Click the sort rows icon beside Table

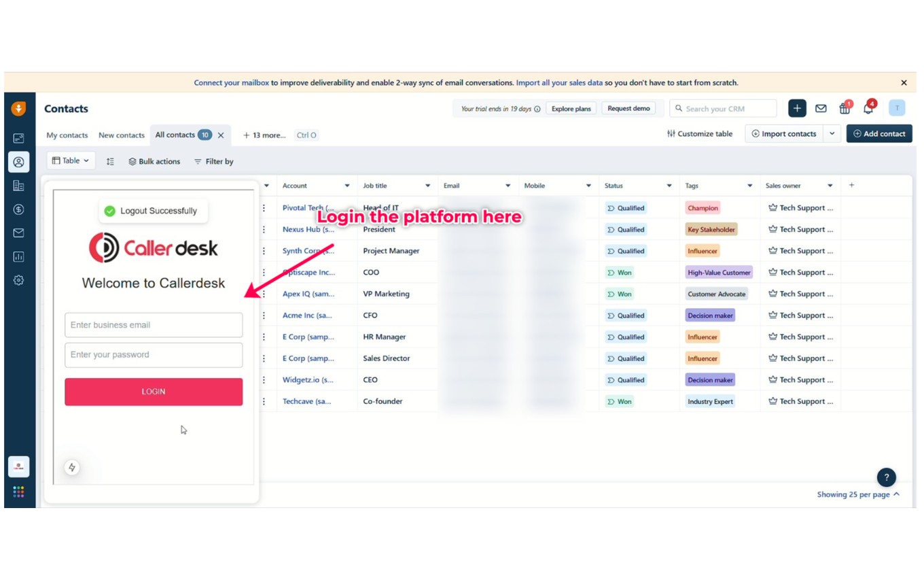point(110,161)
